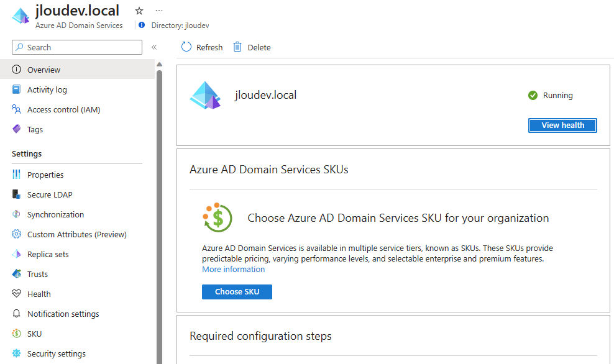Open the more options ellipsis in header
Viewport: 614px width, 364px height.
(158, 11)
